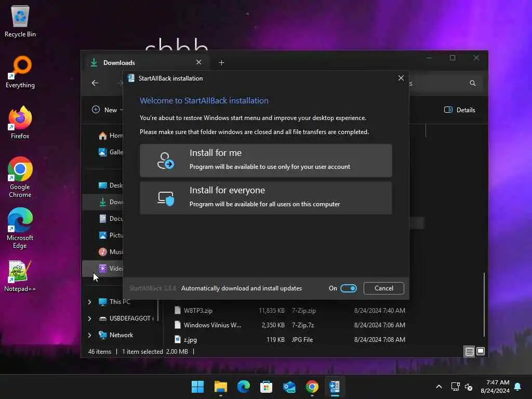The image size is (532, 399).
Task: Click 8/24/2024 7:40 AM date cell
Action: (379, 311)
